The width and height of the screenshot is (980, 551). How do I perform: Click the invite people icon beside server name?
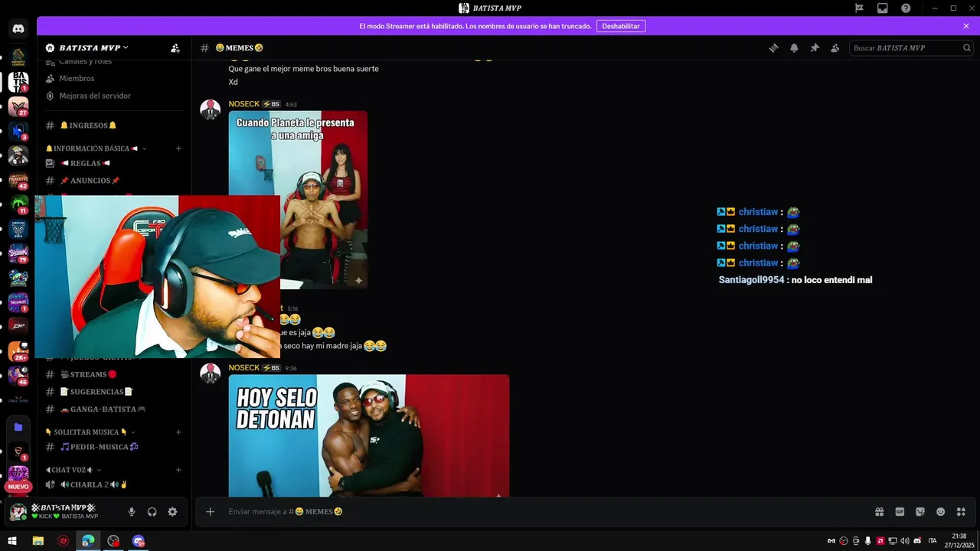(x=175, y=47)
